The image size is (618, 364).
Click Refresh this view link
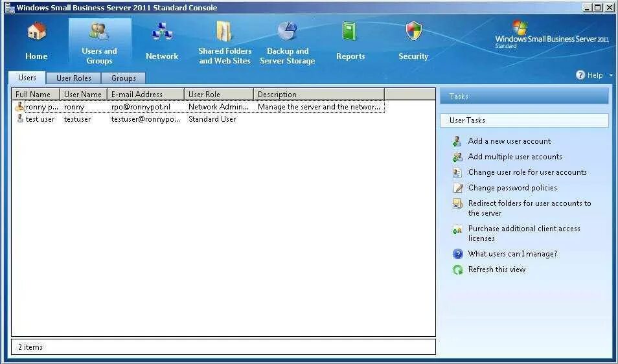(x=497, y=269)
